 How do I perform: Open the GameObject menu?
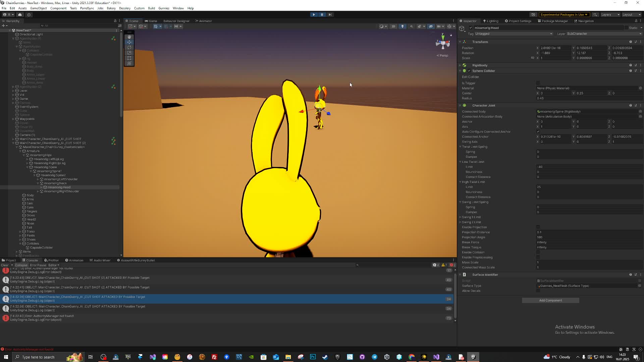coord(38,8)
